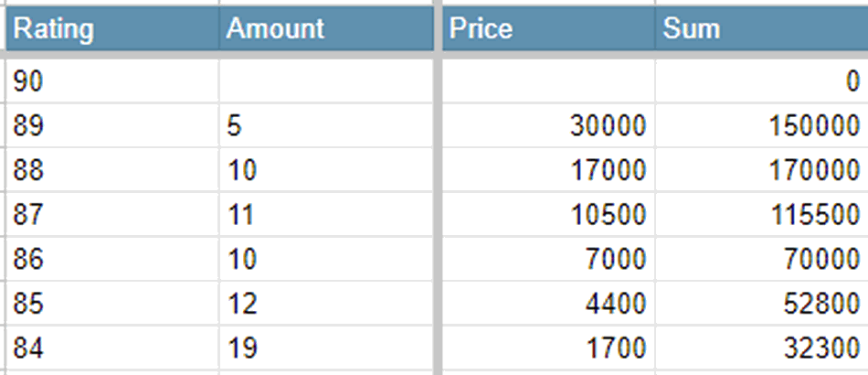Click the Sum cell containing 70000

(760, 259)
